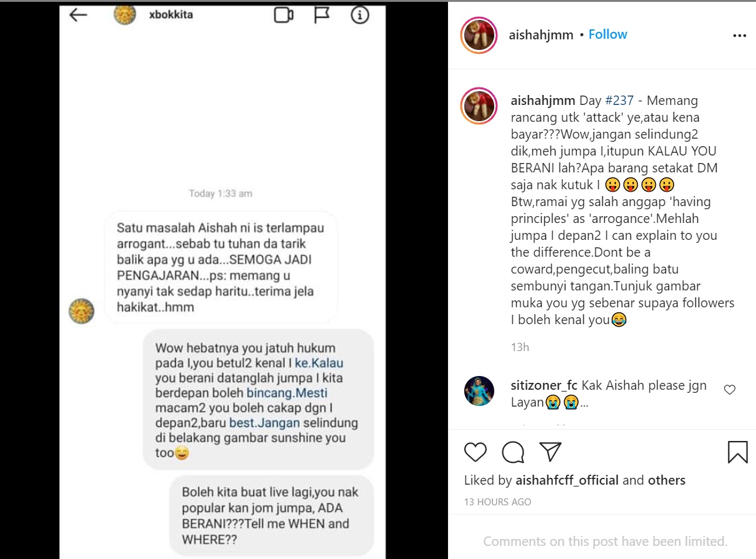Image resolution: width=756 pixels, height=559 pixels.
Task: Like the post with heart icon
Action: [475, 452]
